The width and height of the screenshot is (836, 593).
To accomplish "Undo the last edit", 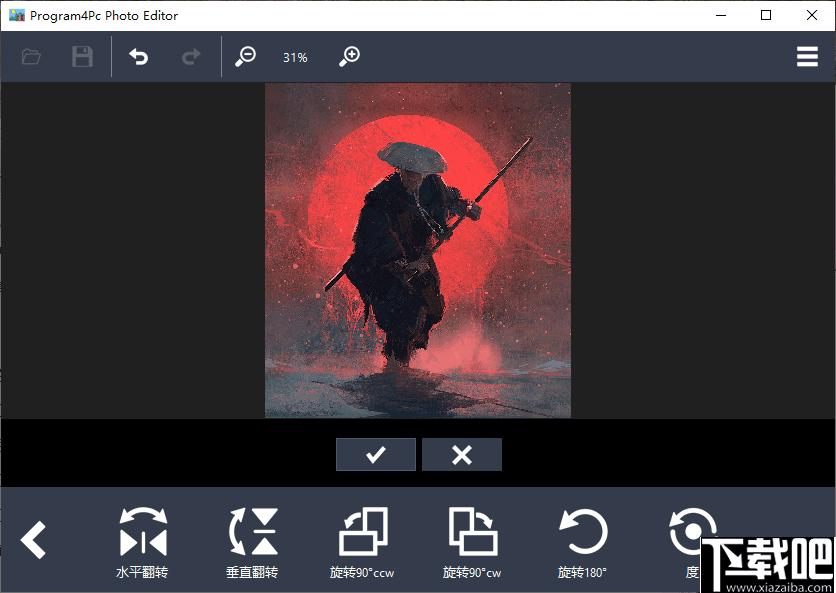I will [139, 57].
